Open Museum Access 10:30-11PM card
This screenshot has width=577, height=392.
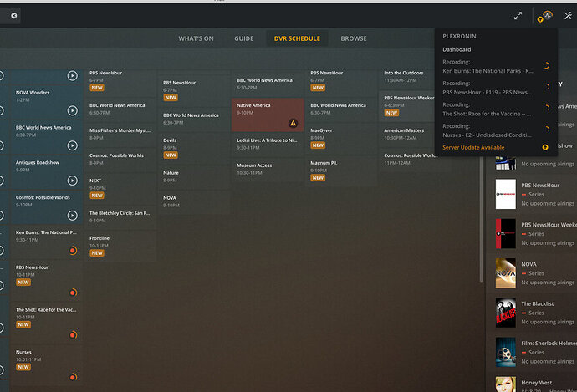tap(268, 169)
